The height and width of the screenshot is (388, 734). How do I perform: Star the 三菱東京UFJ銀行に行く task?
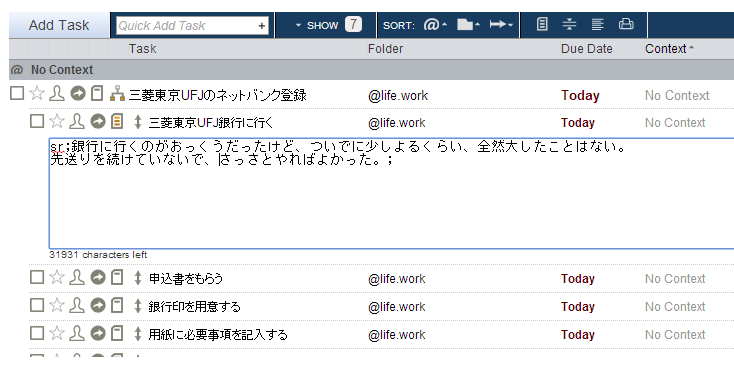57,122
